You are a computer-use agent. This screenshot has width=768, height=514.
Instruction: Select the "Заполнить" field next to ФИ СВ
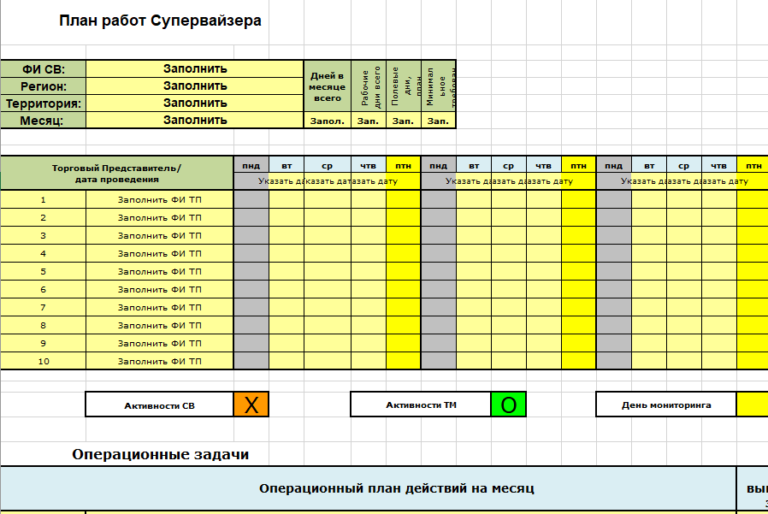pyautogui.click(x=195, y=69)
